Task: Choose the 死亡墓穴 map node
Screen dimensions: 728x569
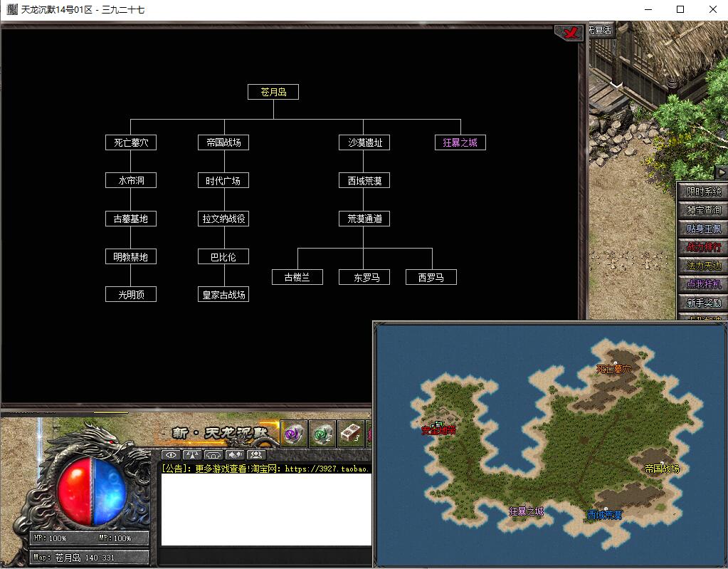Action: [131, 142]
